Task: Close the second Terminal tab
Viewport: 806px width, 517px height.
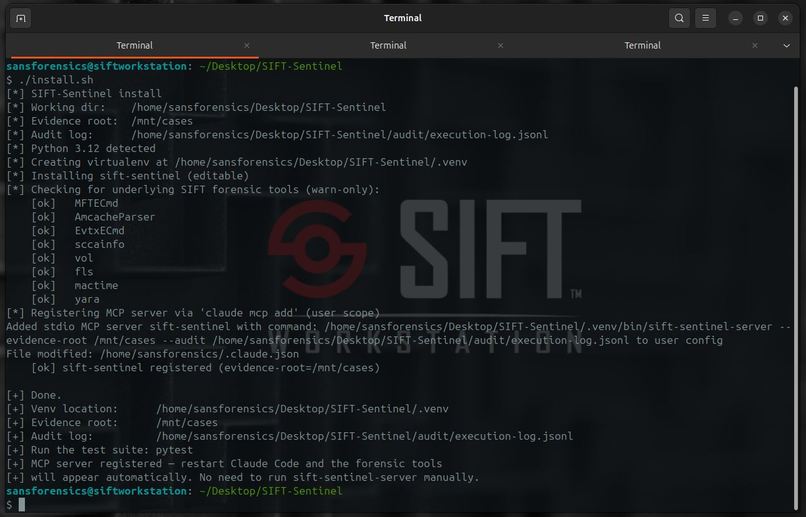Action: click(x=501, y=46)
